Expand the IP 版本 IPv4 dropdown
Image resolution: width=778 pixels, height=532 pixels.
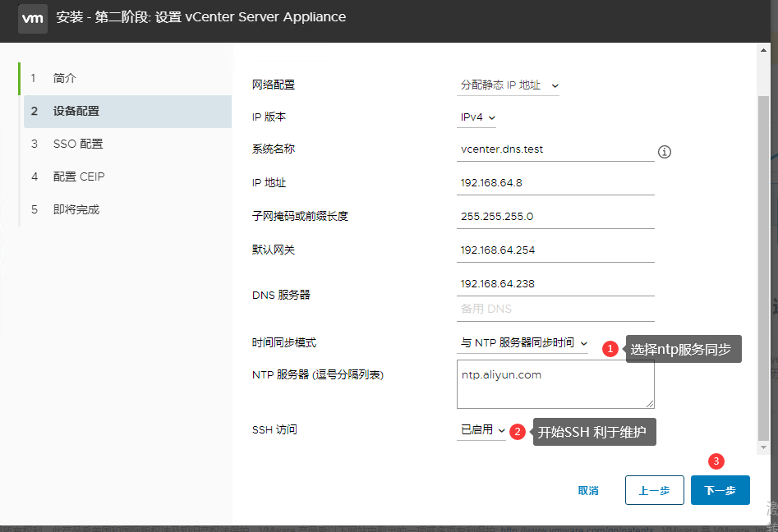[477, 117]
